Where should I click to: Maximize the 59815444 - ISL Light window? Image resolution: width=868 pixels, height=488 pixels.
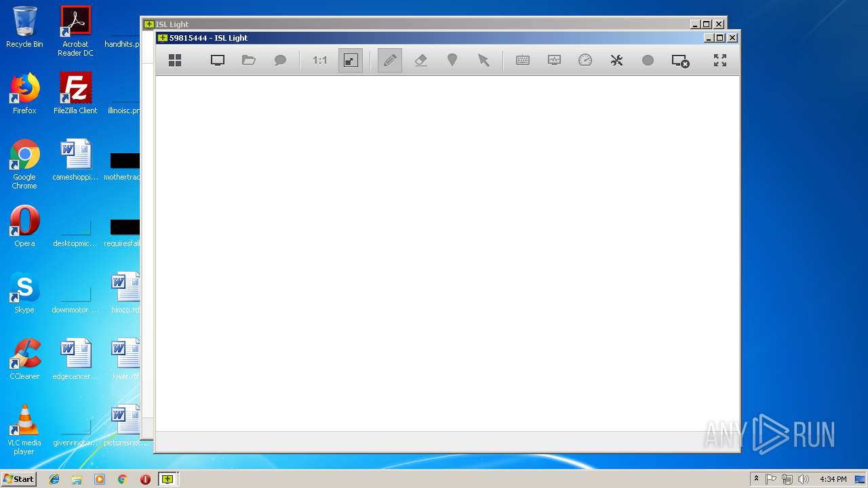(x=720, y=38)
